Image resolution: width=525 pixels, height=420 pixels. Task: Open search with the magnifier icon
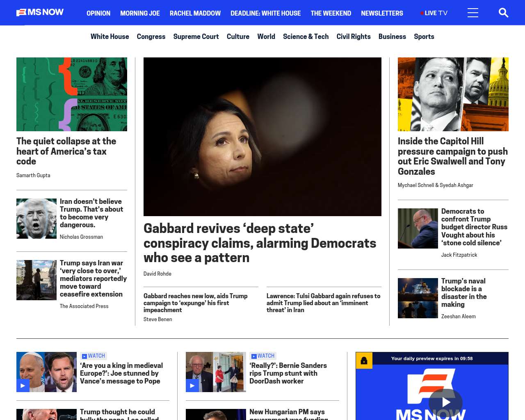click(x=503, y=13)
